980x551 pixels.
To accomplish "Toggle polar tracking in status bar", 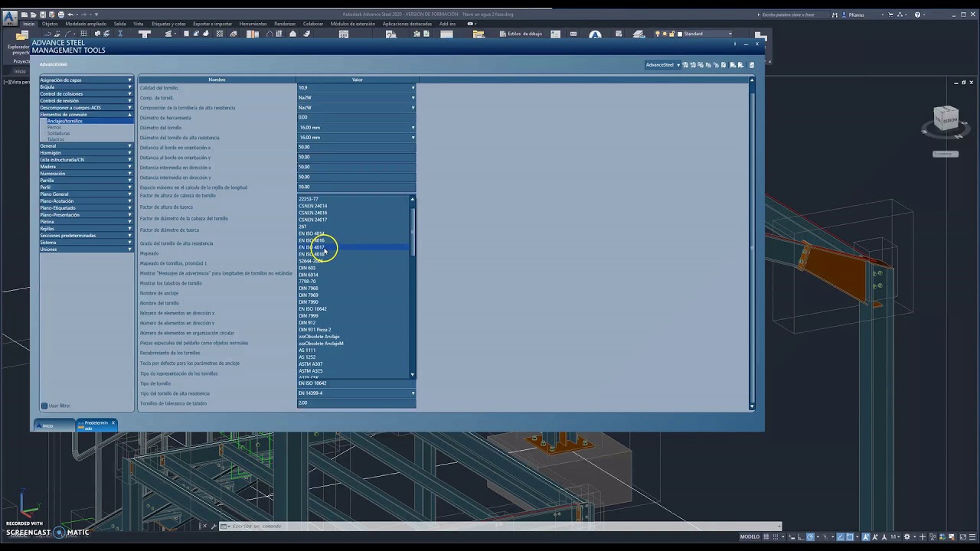I will pos(810,536).
